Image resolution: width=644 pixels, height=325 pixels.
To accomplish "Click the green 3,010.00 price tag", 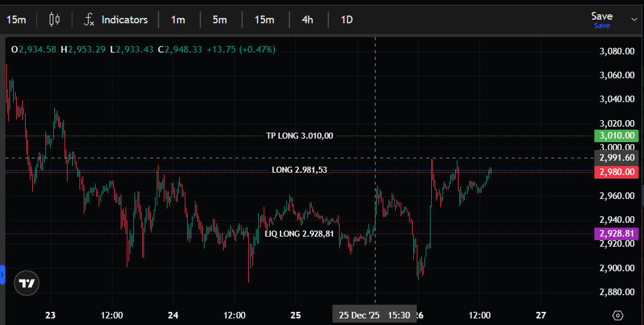I will [x=616, y=136].
